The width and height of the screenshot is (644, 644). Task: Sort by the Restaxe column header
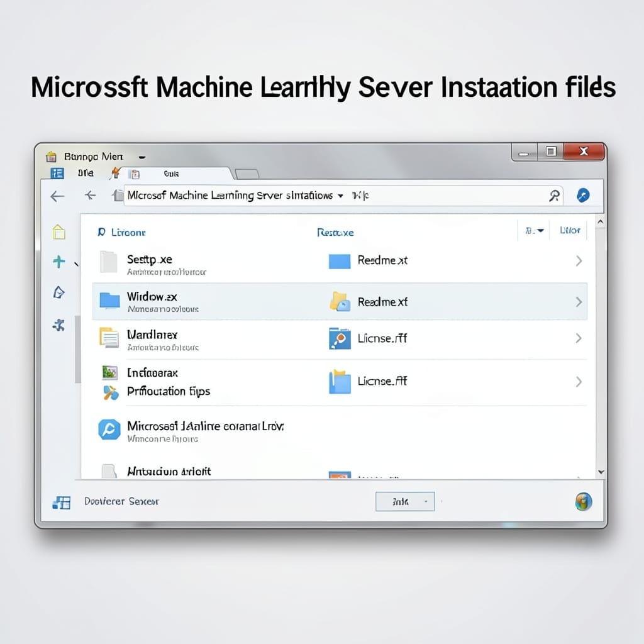(x=335, y=233)
